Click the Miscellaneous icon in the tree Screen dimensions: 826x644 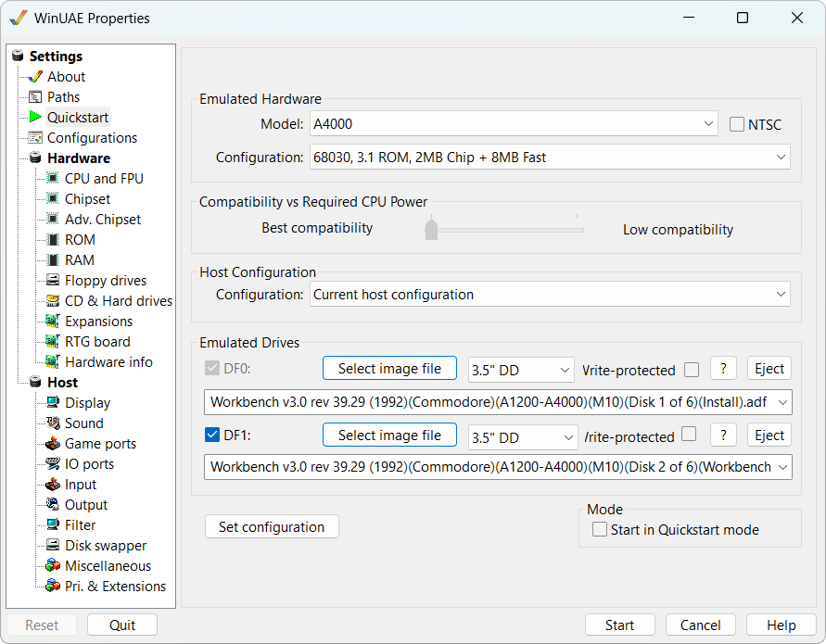[53, 566]
